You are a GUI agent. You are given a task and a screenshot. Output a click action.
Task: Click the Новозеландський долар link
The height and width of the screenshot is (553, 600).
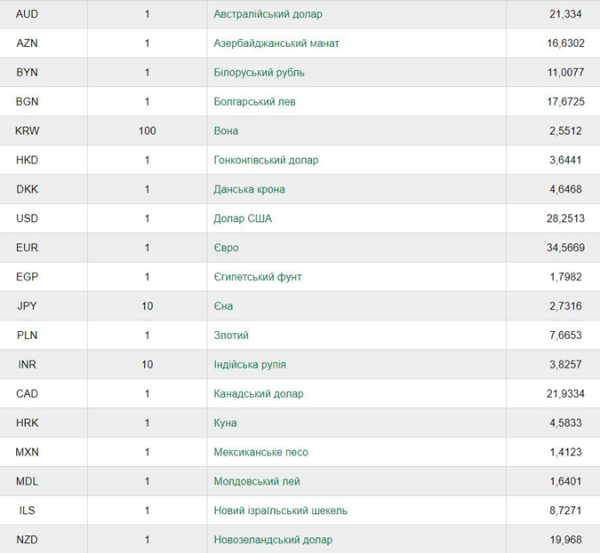click(273, 540)
